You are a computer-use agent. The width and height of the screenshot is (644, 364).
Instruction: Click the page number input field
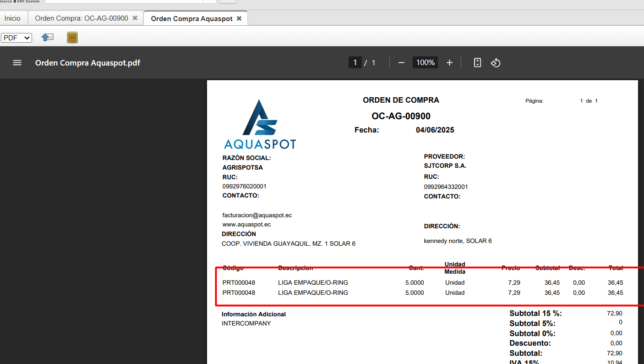[x=355, y=63]
